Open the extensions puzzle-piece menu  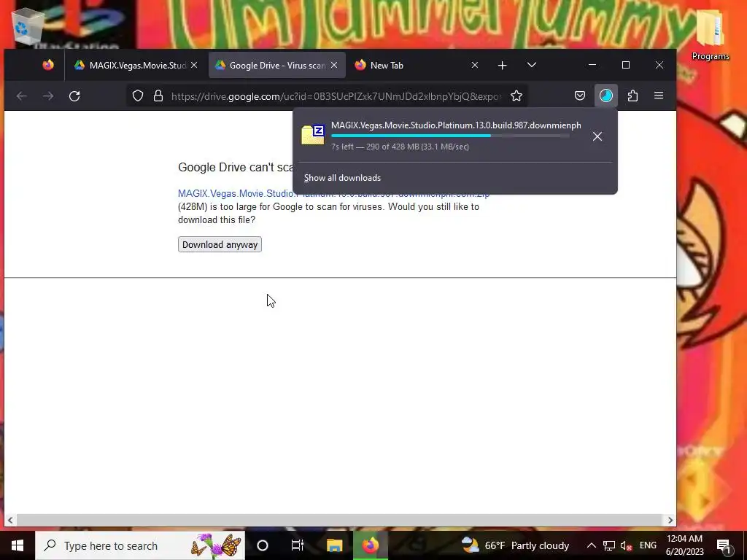pos(632,96)
